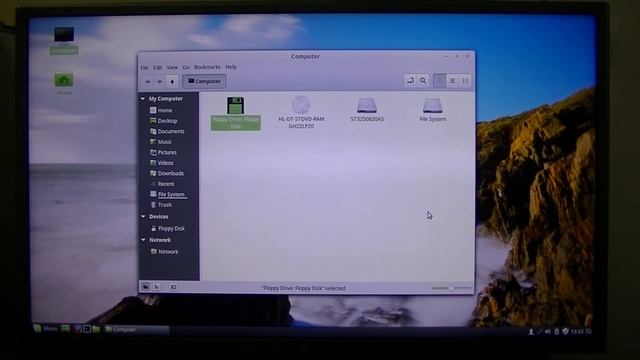Screen dimensions: 640x360
Task: Launch Firefox from the panel
Action: point(77,329)
